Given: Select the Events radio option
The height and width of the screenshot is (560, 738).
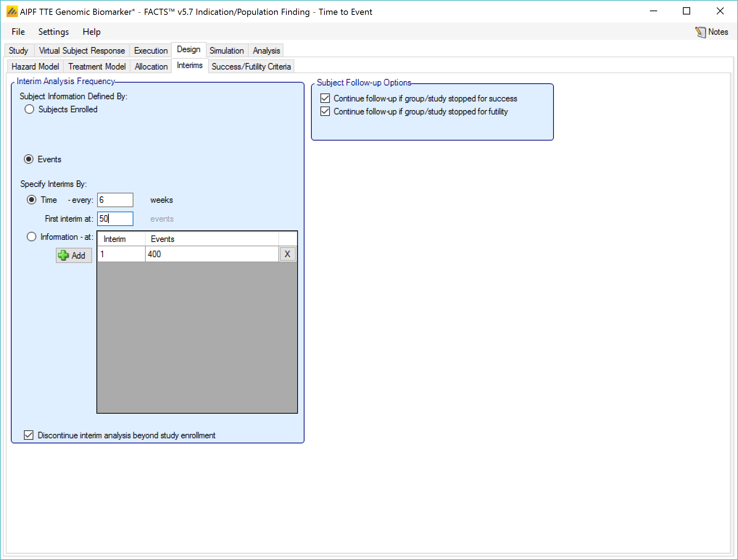Looking at the screenshot, I should (x=29, y=159).
